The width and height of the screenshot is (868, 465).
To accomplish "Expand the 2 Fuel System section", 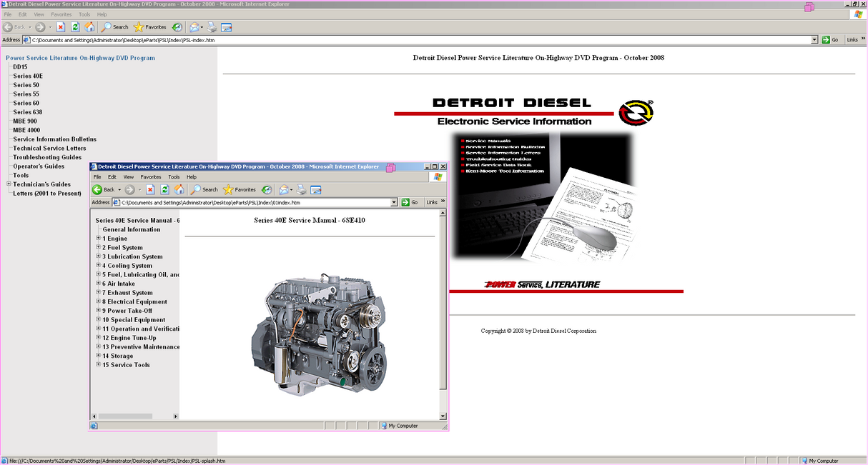I will click(x=98, y=247).
